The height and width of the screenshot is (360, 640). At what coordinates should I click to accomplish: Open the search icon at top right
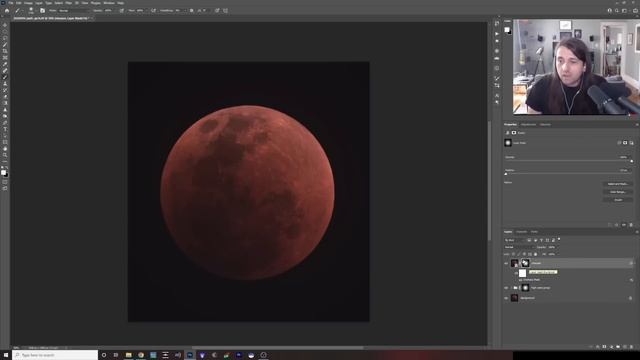click(x=617, y=11)
